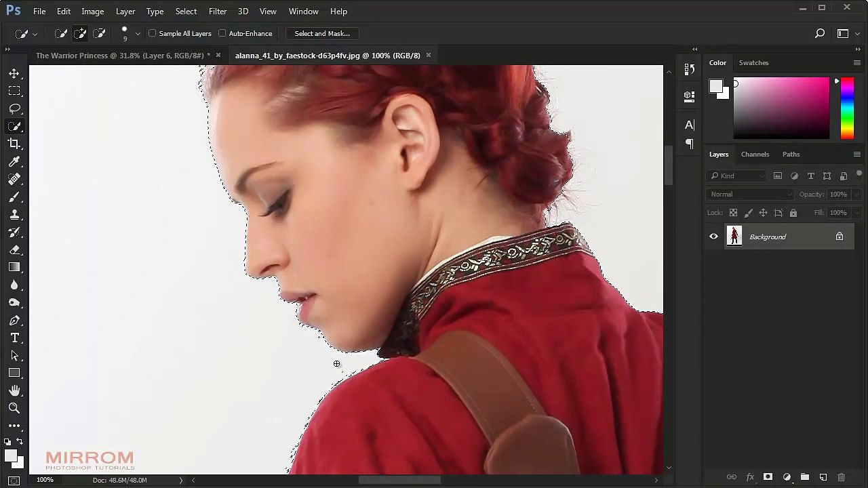The image size is (868, 488).
Task: Click the zoom percentage field at bottom
Action: click(45, 480)
